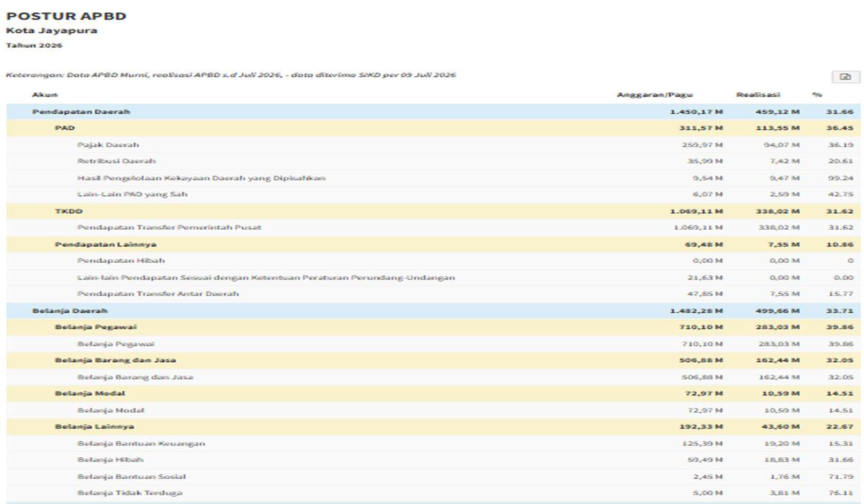Click Pendapatan Transfer Pemerintah Pusat row
This screenshot has width=864, height=504.
tap(433, 228)
